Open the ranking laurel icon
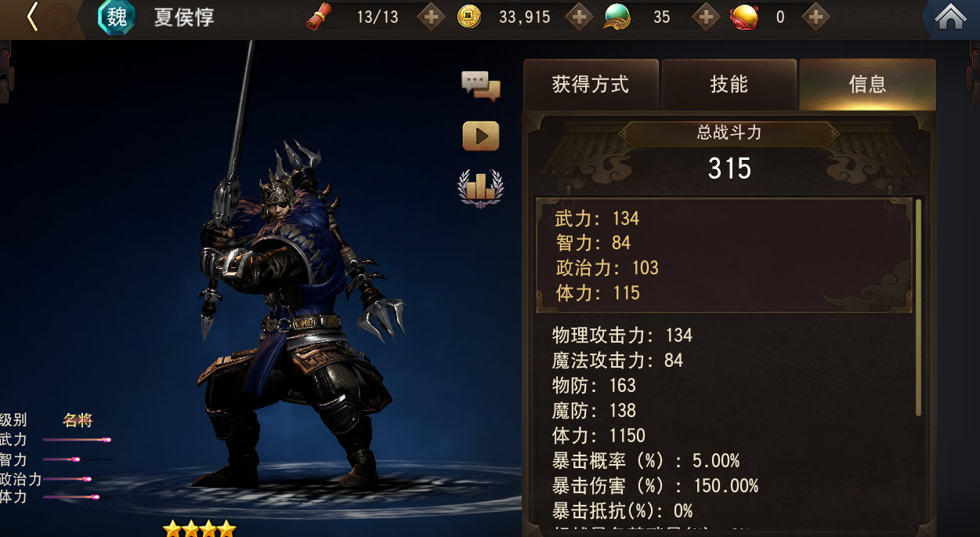Screen dimensions: 980x537 click(480, 188)
